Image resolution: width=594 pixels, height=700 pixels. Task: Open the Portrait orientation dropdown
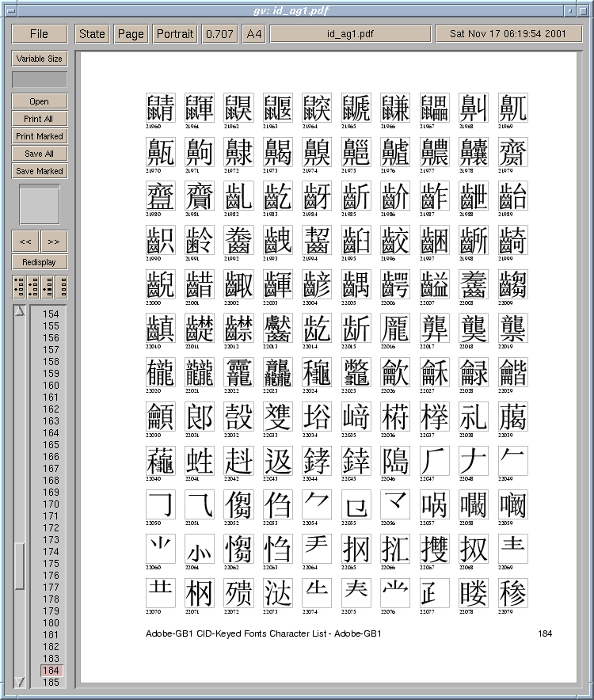point(175,33)
